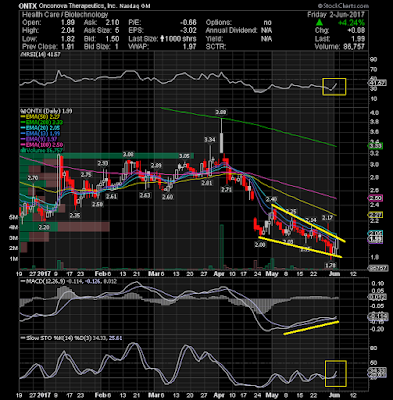Image resolution: width=393 pixels, height=400 pixels.
Task: Click the EMA(200) 3.33 legend entry
Action: click(42, 122)
